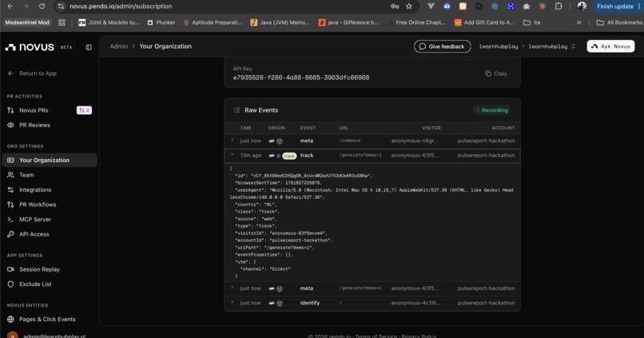Screen dimensions: 644x338
Task: Click the API key value text
Action: point(301,78)
